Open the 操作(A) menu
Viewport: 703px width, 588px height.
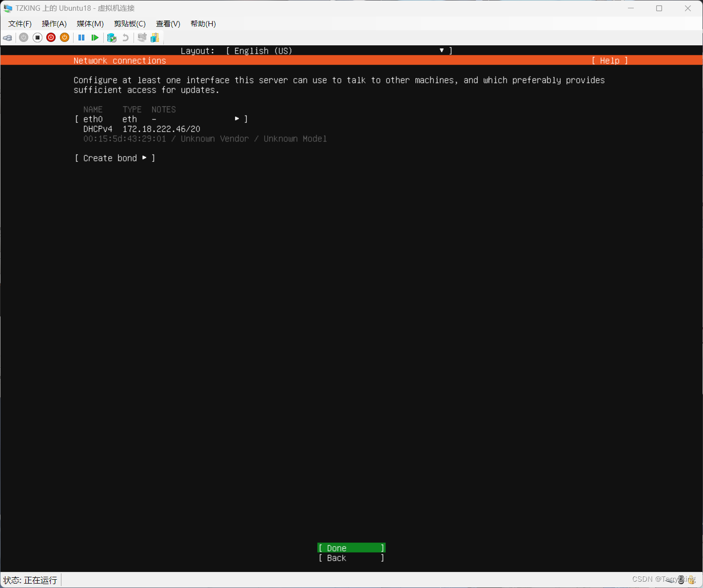tap(54, 23)
